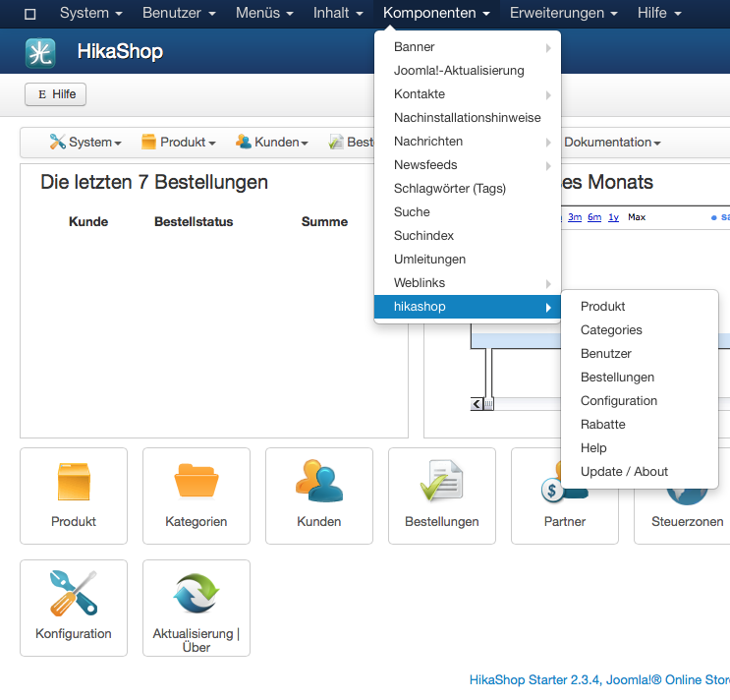Open the Konfiguration tools icon tile
The image size is (730, 700).
(74, 609)
